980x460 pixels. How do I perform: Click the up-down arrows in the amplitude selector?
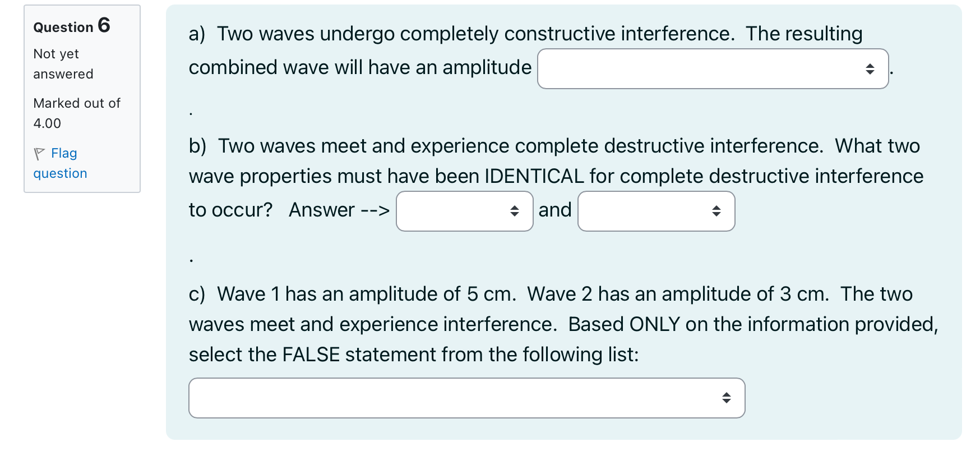[870, 69]
